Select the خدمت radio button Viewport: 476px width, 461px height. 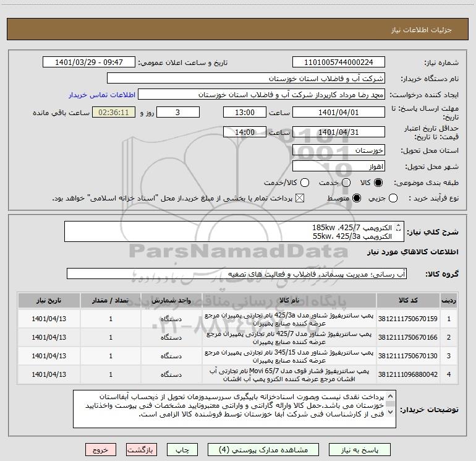(346, 183)
